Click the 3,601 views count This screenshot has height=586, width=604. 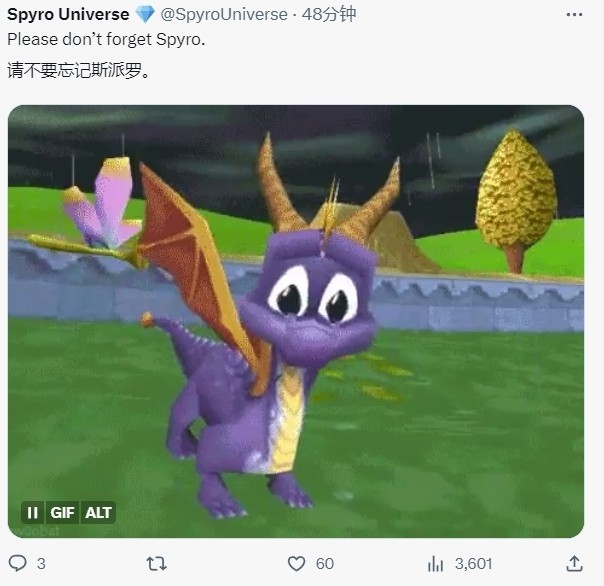pos(472,564)
